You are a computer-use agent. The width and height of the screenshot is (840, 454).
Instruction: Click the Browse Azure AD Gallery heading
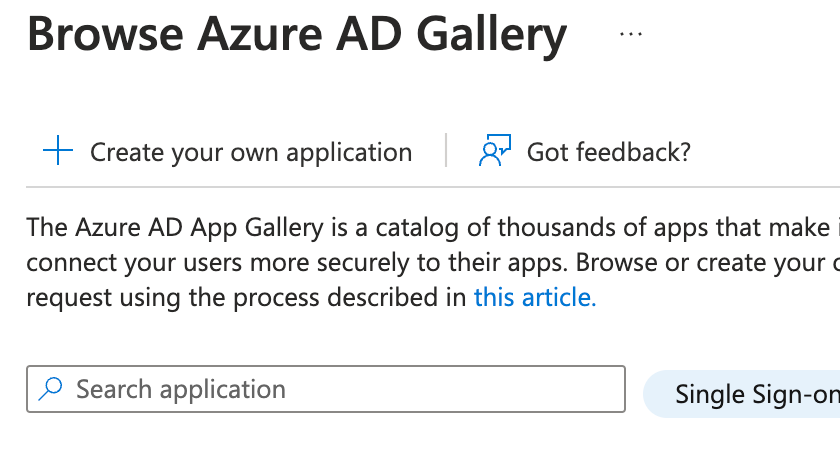[x=297, y=34]
